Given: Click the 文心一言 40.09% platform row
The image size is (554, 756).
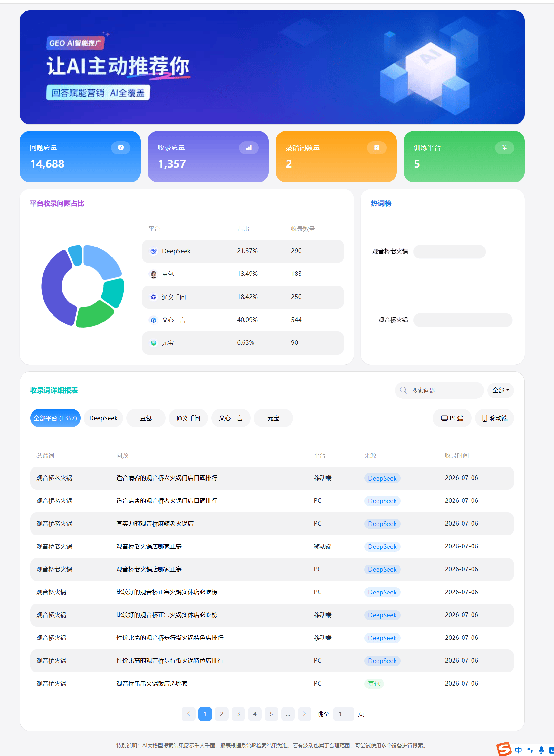Looking at the screenshot, I should pyautogui.click(x=243, y=320).
